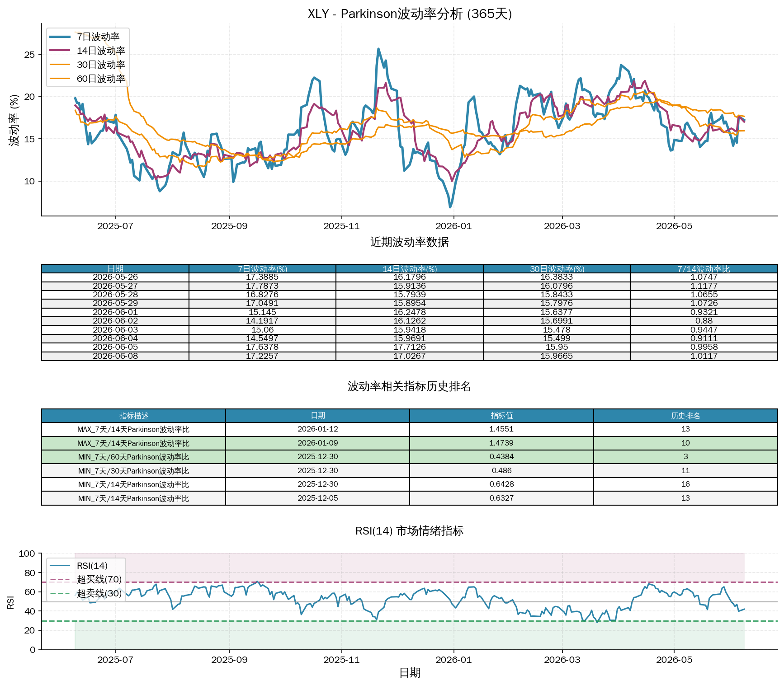This screenshot has width=784, height=685.
Task: Click the 14日波动率(%) column header
Action: point(410,269)
